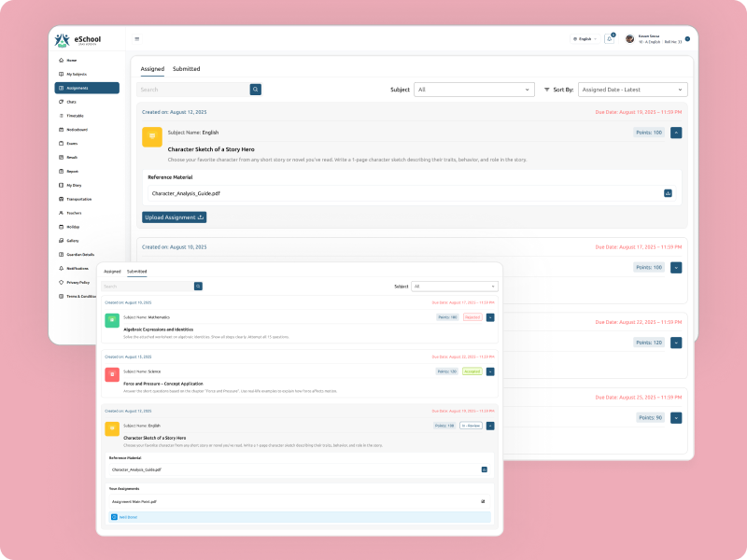The image size is (747, 560).
Task: Expand the assignment due August 17 in main panel
Action: pyautogui.click(x=676, y=268)
